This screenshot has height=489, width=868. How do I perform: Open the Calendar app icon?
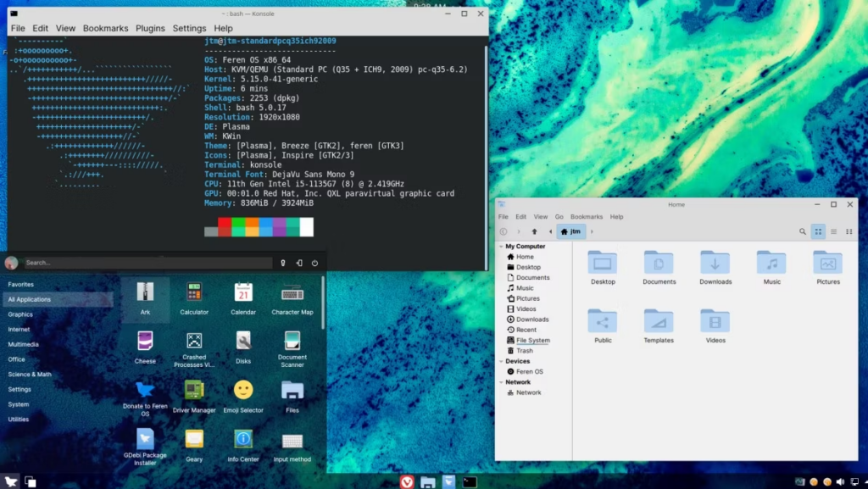243,298
